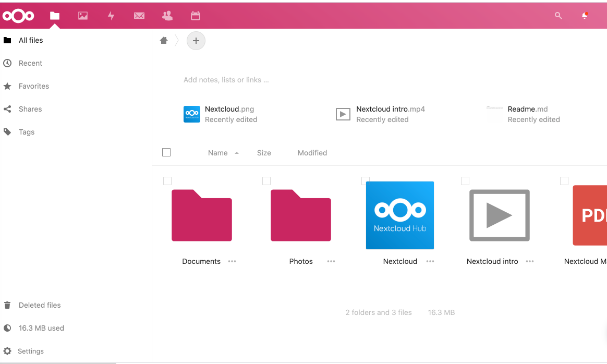Click the Nextcloud intro file name label
The image size is (607, 364).
coord(492,261)
